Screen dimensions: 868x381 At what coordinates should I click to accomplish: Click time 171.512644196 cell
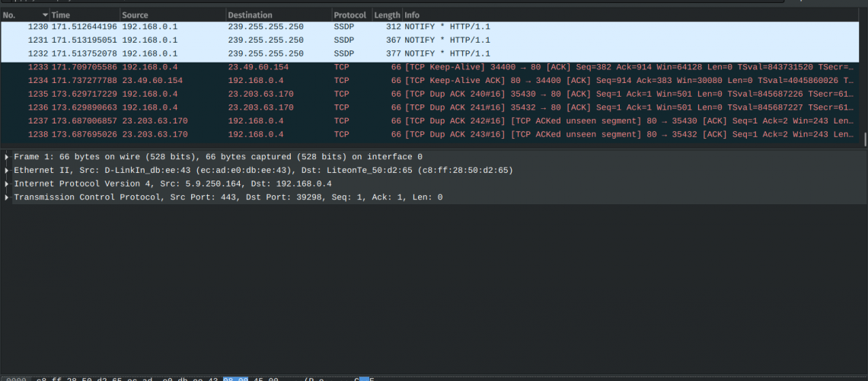point(85,27)
